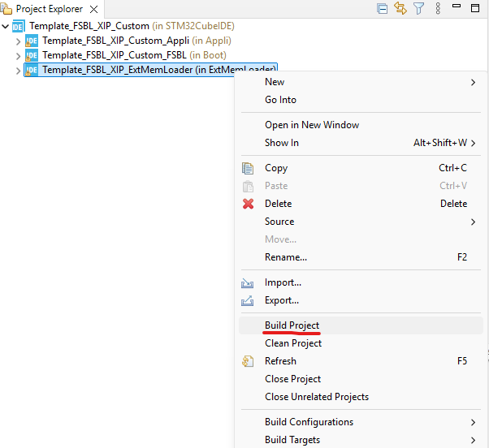Open New menu entry

click(361, 82)
